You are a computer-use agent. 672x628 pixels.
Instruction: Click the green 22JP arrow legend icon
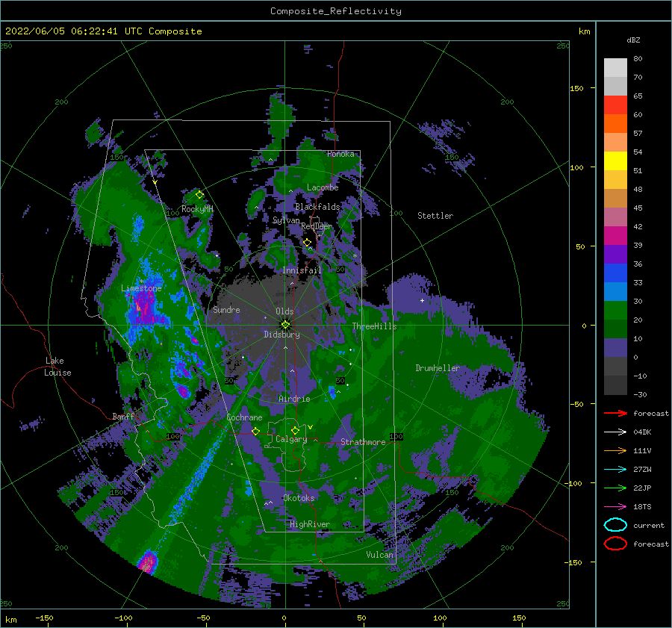click(x=615, y=488)
